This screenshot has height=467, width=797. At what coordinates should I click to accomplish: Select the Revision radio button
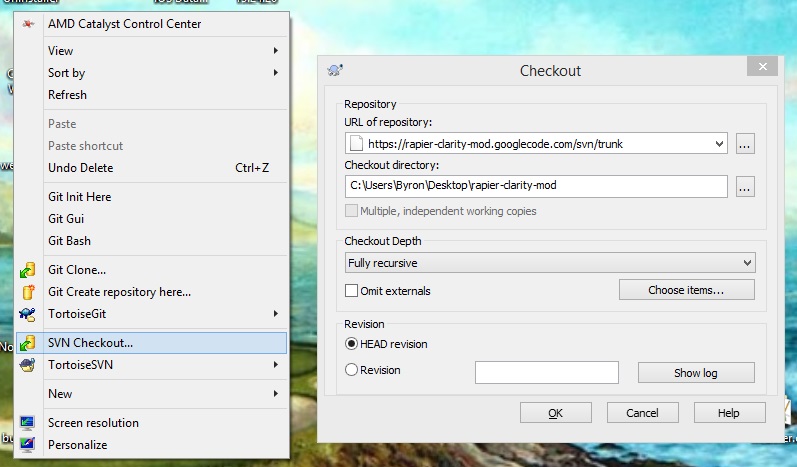pyautogui.click(x=351, y=369)
